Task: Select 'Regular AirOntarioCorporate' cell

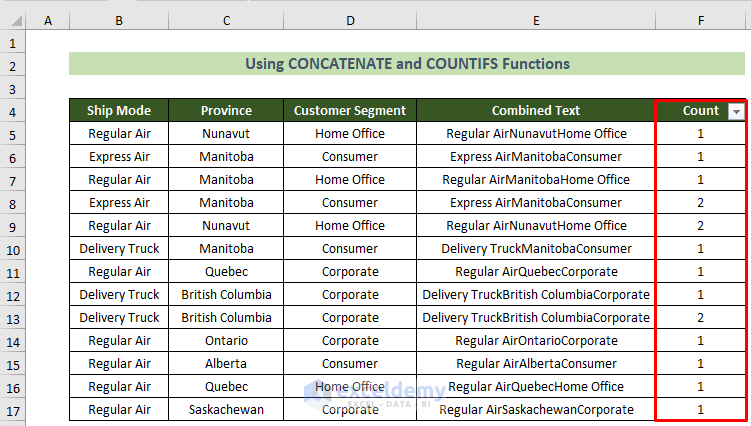Action: tap(536, 340)
